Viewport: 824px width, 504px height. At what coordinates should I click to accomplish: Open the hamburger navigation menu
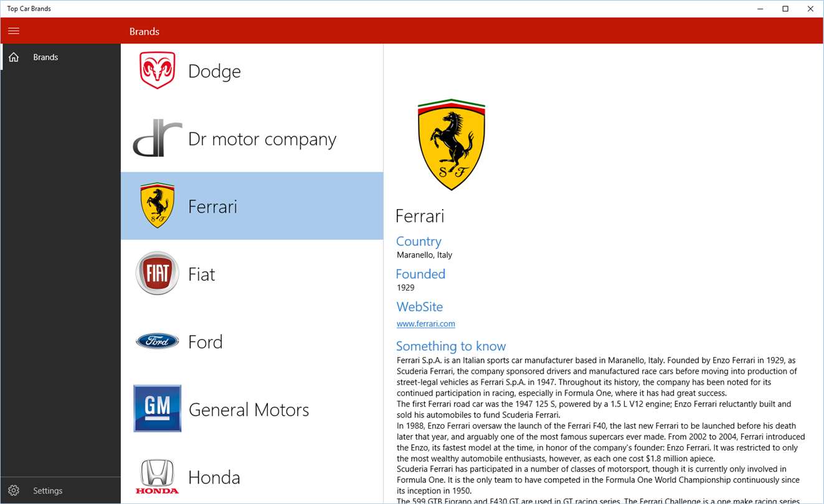tap(14, 31)
